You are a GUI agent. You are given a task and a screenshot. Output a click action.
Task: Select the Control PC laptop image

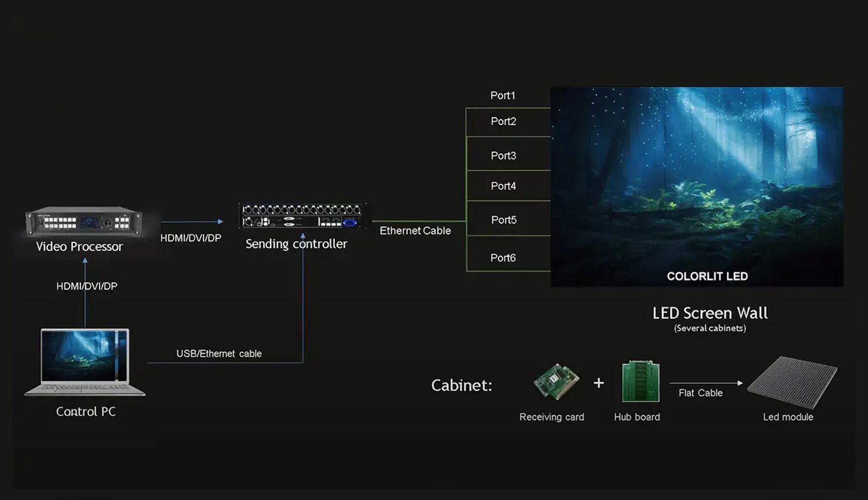[85, 362]
